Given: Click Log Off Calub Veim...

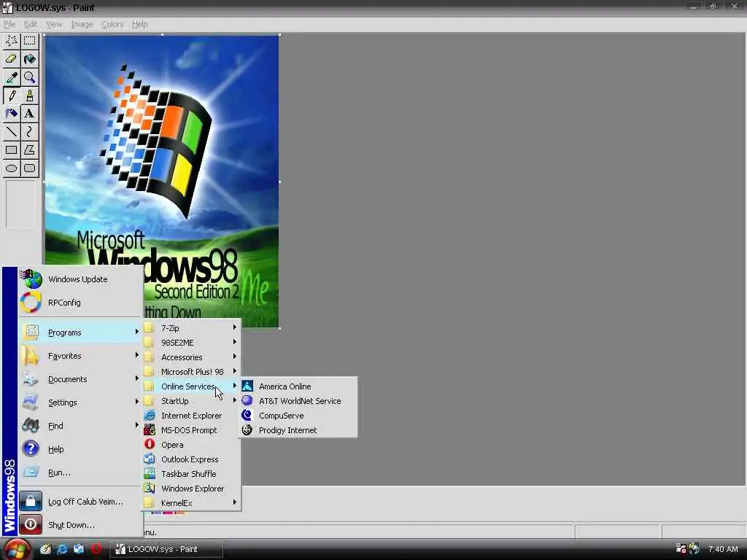Looking at the screenshot, I should [x=80, y=502].
